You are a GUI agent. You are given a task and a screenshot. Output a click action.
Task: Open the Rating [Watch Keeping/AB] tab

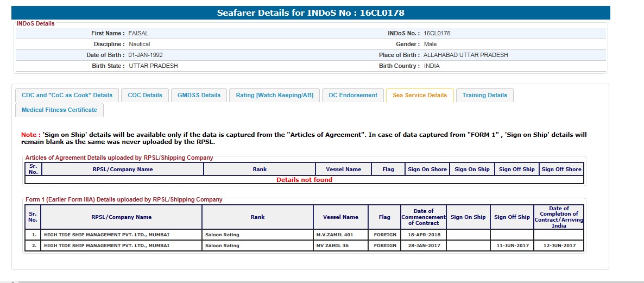click(274, 95)
